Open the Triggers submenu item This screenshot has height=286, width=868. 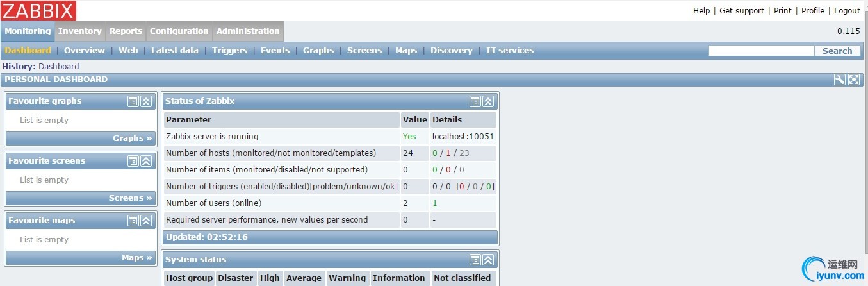pos(229,50)
